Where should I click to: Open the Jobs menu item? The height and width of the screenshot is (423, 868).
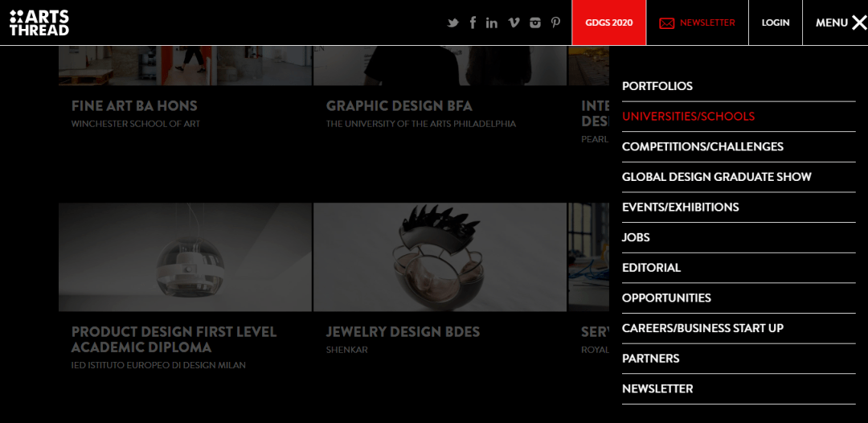click(636, 237)
